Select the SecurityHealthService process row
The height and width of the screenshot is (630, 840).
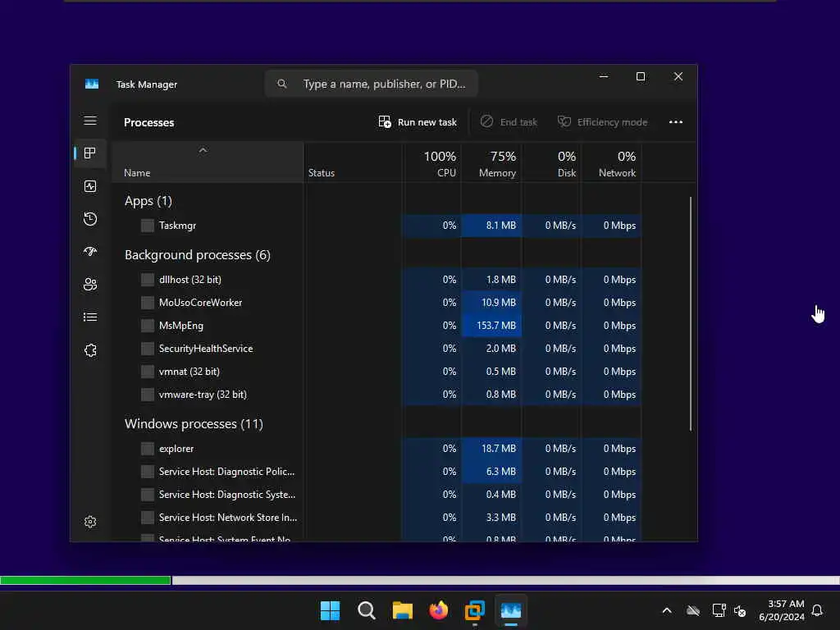click(377, 349)
